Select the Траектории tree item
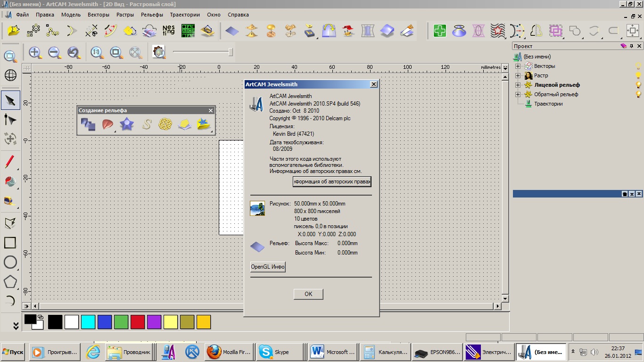Viewport: 644px width, 362px height. [548, 104]
